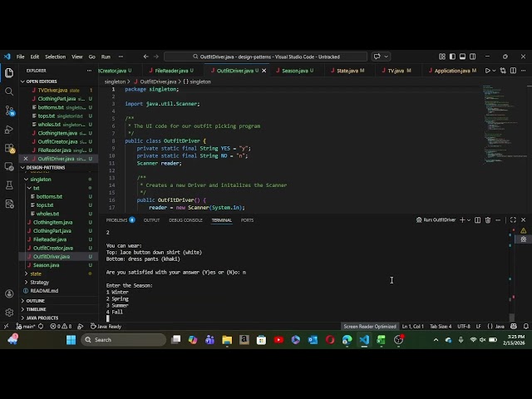Collapse the txt folder

(36, 188)
